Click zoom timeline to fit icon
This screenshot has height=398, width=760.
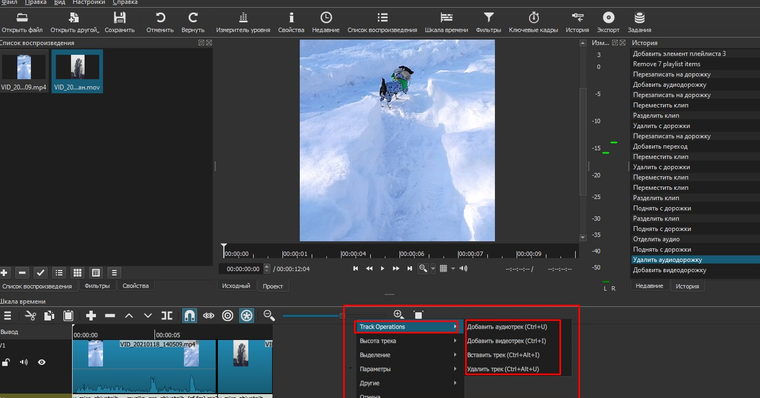pos(418,315)
